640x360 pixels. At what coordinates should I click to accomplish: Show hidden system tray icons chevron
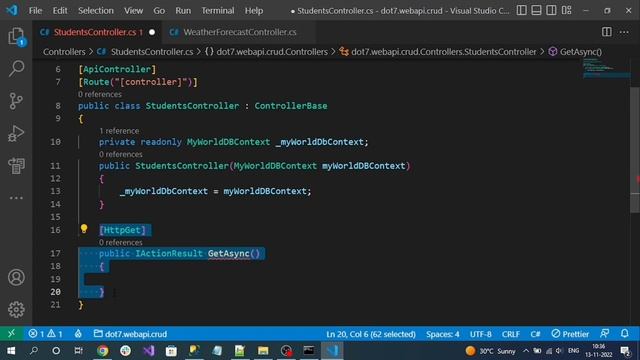point(526,351)
